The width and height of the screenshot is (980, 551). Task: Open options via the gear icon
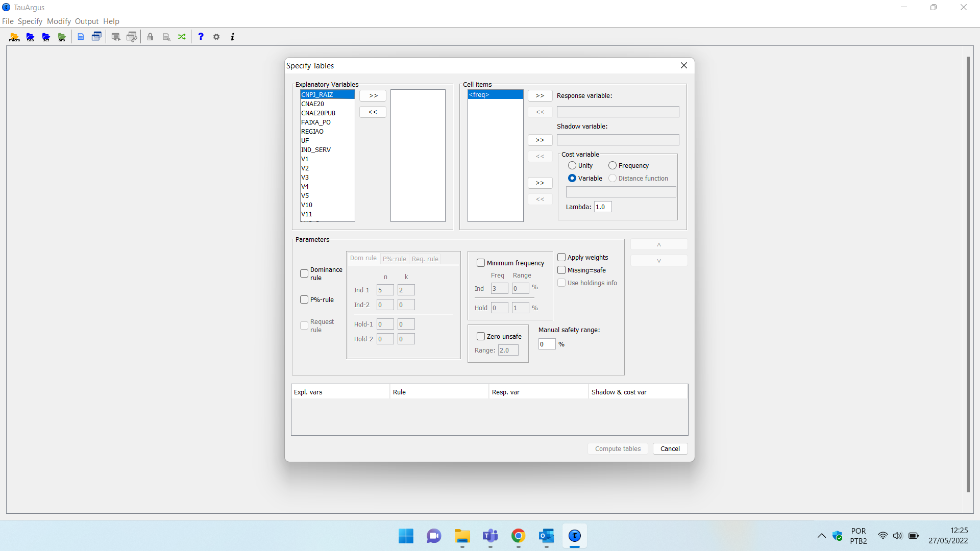pos(216,37)
